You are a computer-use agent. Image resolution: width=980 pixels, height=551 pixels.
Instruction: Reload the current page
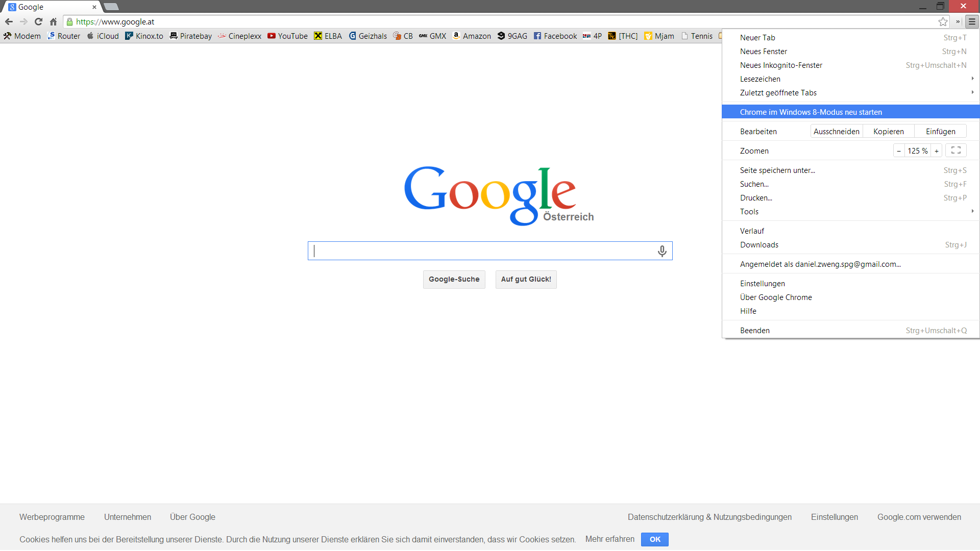[x=38, y=21]
